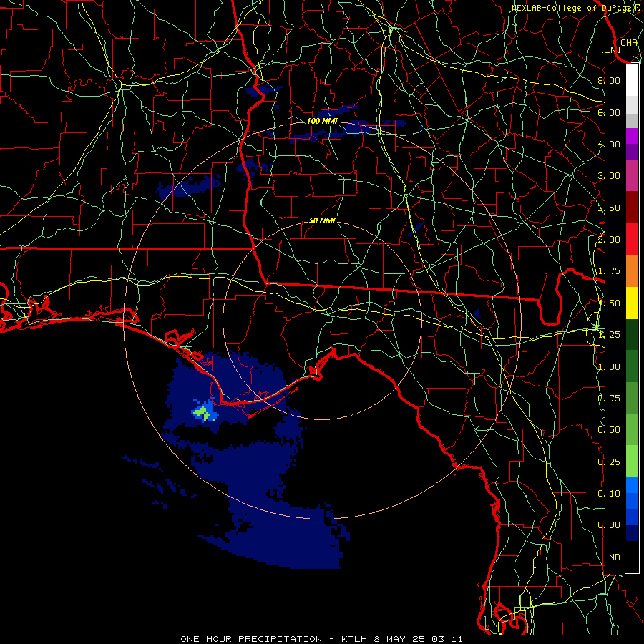
Task: Select the light blue legend swatch
Action: click(x=632, y=485)
